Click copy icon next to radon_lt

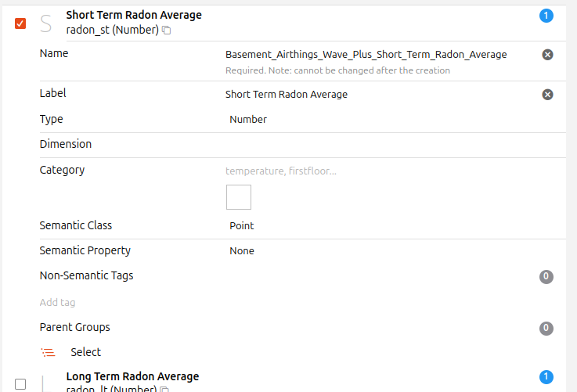tap(164, 389)
